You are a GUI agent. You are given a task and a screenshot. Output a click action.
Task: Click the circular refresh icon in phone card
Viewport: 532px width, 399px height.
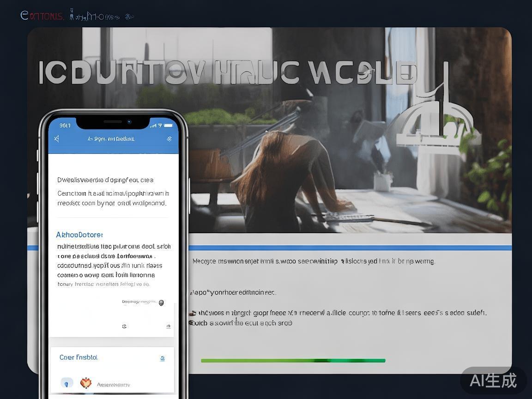tap(124, 326)
